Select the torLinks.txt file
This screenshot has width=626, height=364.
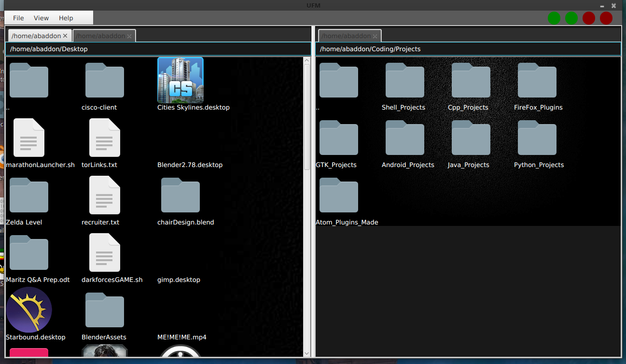point(104,138)
